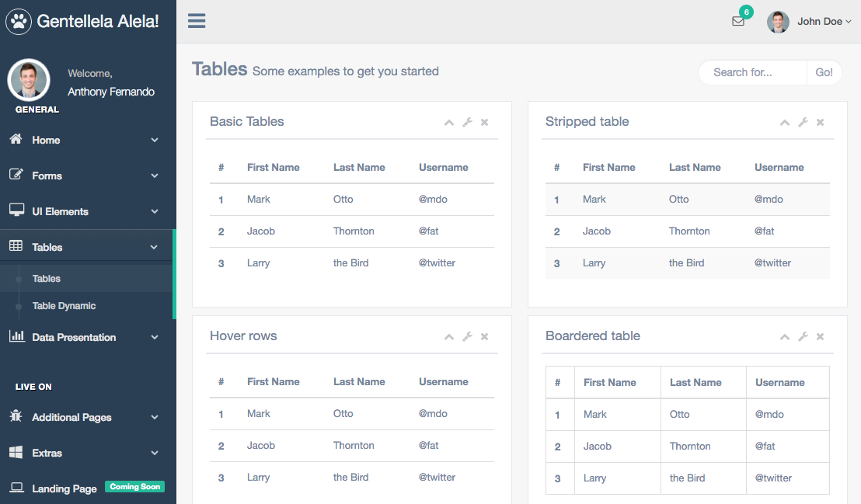Click the wrench icon in Stripped table panel
The height and width of the screenshot is (504, 861).
point(803,122)
